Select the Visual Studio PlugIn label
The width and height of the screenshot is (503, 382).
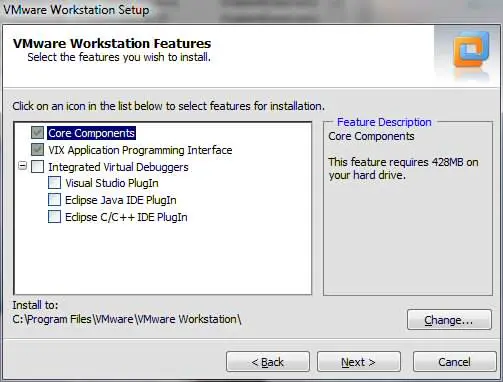(x=112, y=183)
